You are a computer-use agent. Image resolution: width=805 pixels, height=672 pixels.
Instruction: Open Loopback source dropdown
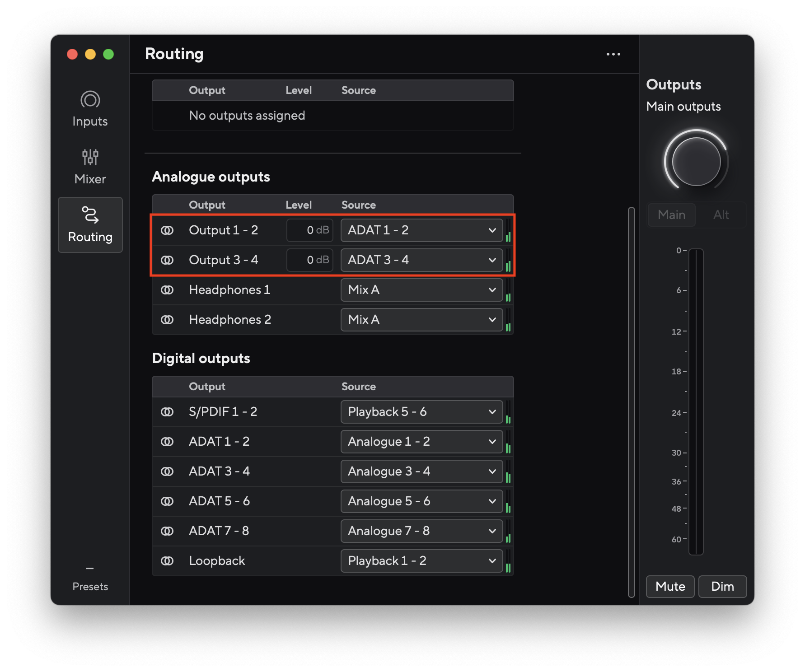click(421, 561)
